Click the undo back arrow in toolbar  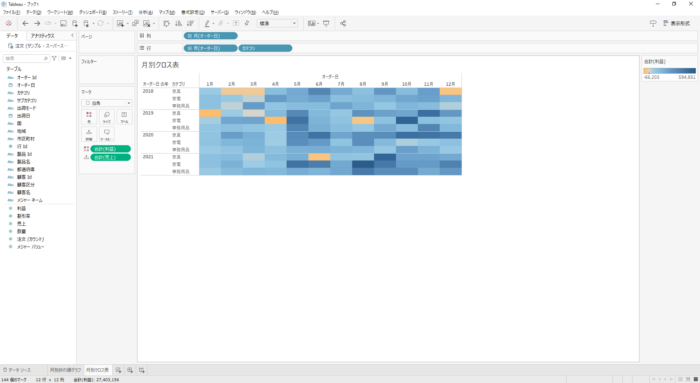click(x=25, y=23)
